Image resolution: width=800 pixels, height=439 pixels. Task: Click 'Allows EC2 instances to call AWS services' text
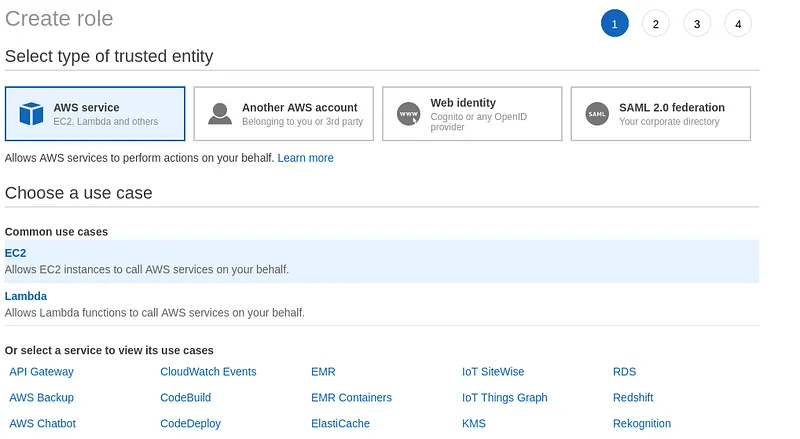coord(147,270)
